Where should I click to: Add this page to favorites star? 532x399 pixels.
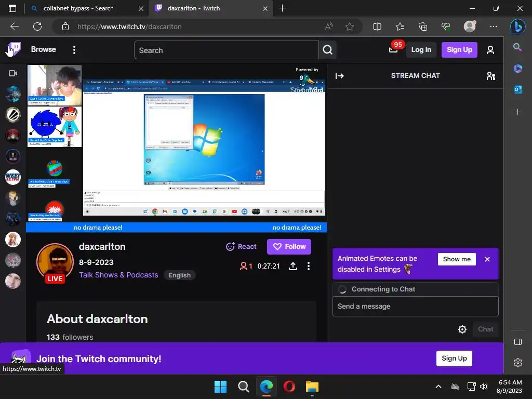tap(350, 26)
